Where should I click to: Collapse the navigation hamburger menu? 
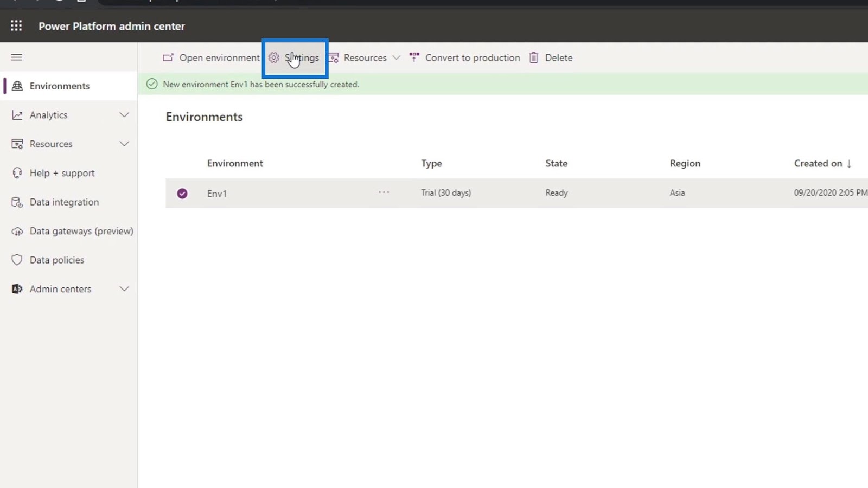click(x=17, y=57)
